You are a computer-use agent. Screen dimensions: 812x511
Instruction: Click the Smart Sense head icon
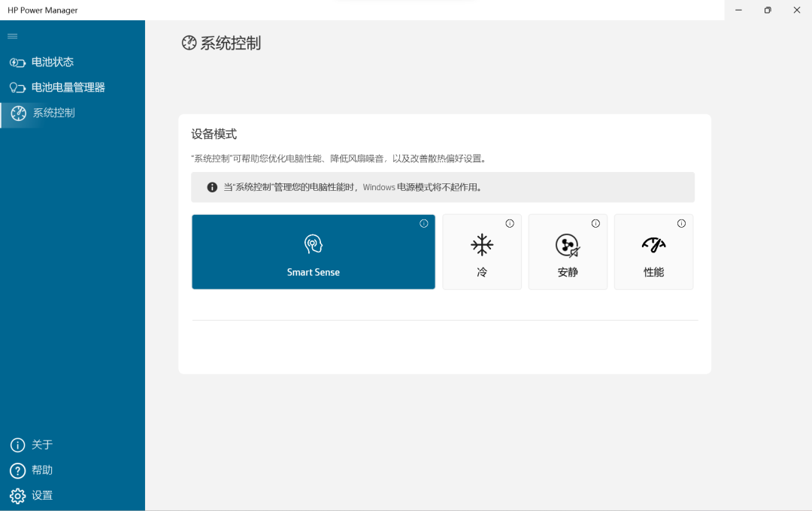(314, 243)
